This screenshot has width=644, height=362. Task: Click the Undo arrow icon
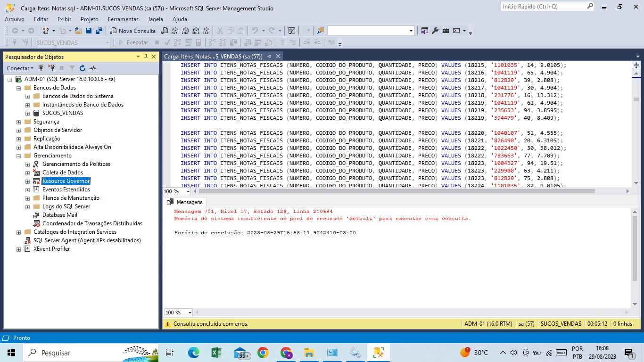[x=255, y=31]
